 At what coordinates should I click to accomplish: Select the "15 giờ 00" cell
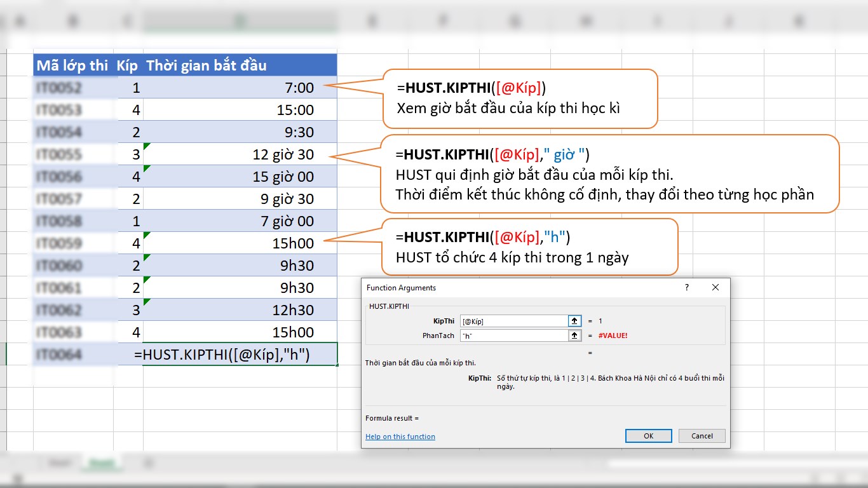[240, 177]
